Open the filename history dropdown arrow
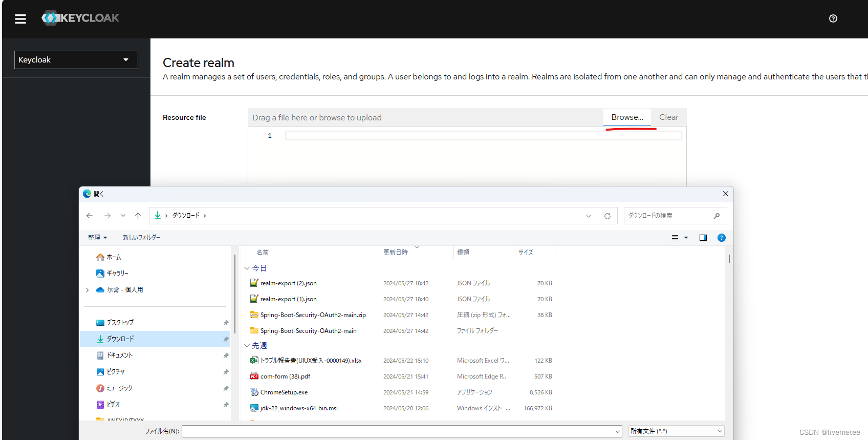The width and height of the screenshot is (868, 440). [x=618, y=431]
